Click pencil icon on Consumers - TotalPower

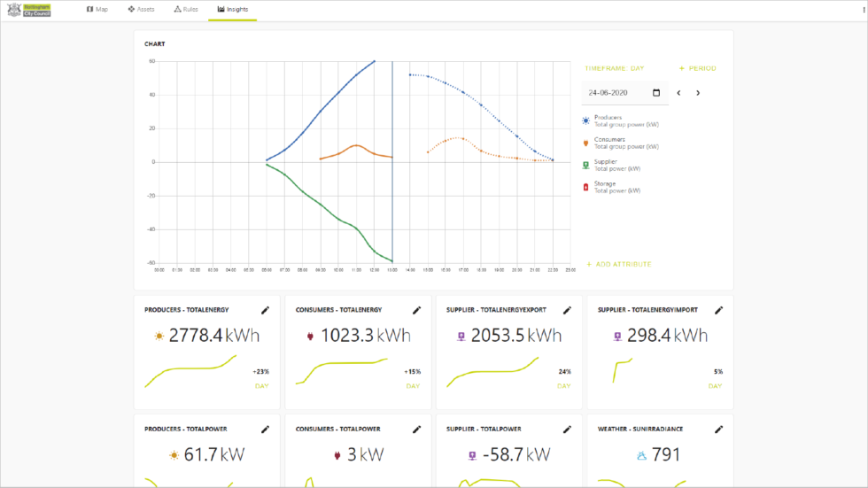pos(416,430)
